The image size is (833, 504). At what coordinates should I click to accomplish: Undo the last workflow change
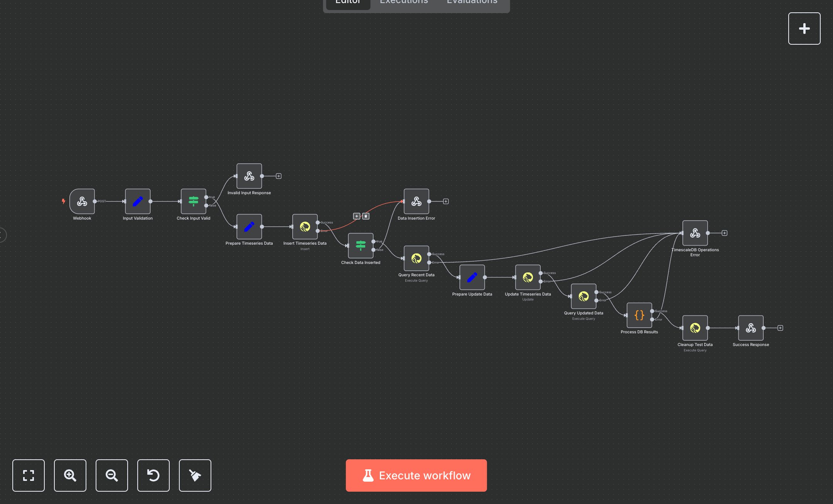153,475
